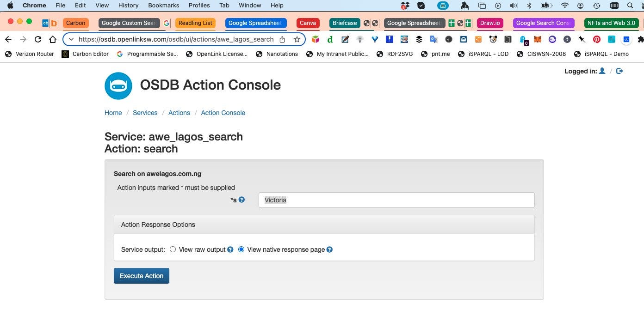Open the History menu
Image resolution: width=644 pixels, height=322 pixels.
tap(128, 6)
